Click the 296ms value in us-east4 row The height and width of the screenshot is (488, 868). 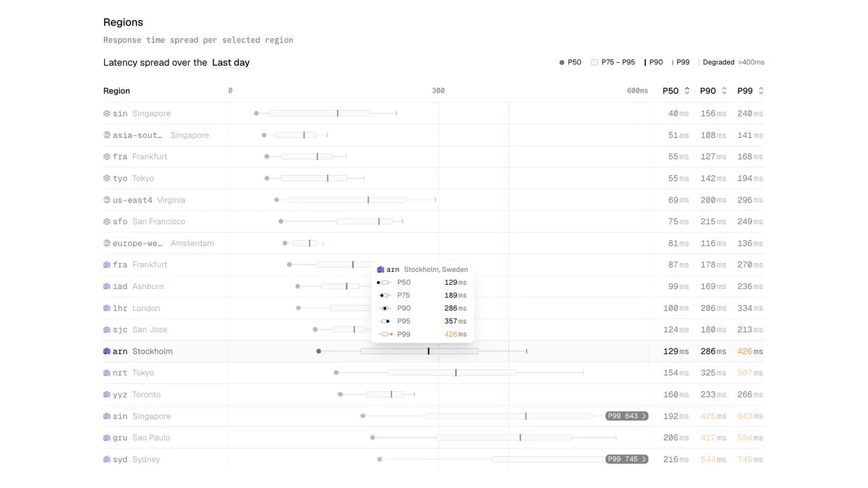750,200
